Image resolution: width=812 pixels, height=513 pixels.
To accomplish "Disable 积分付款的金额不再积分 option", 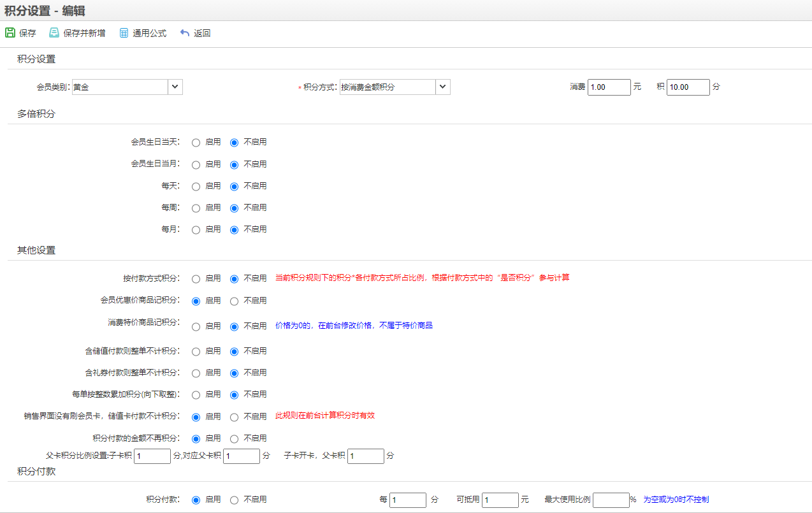I will coord(235,438).
